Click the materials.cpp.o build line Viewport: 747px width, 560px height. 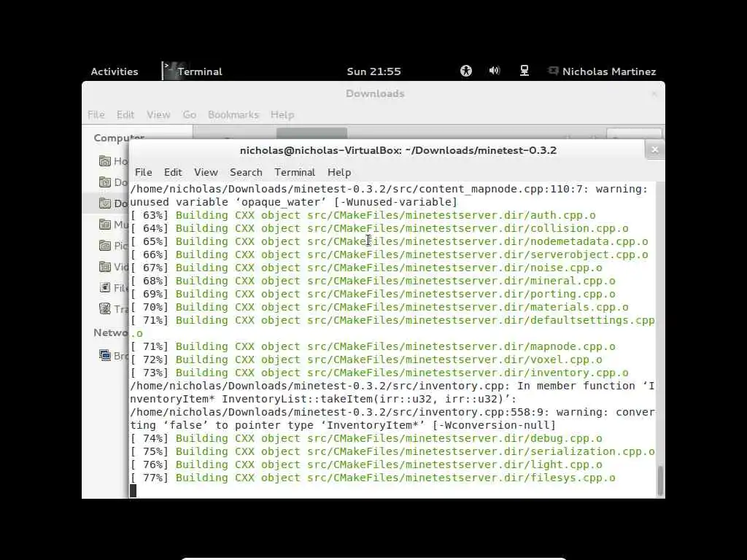point(379,307)
